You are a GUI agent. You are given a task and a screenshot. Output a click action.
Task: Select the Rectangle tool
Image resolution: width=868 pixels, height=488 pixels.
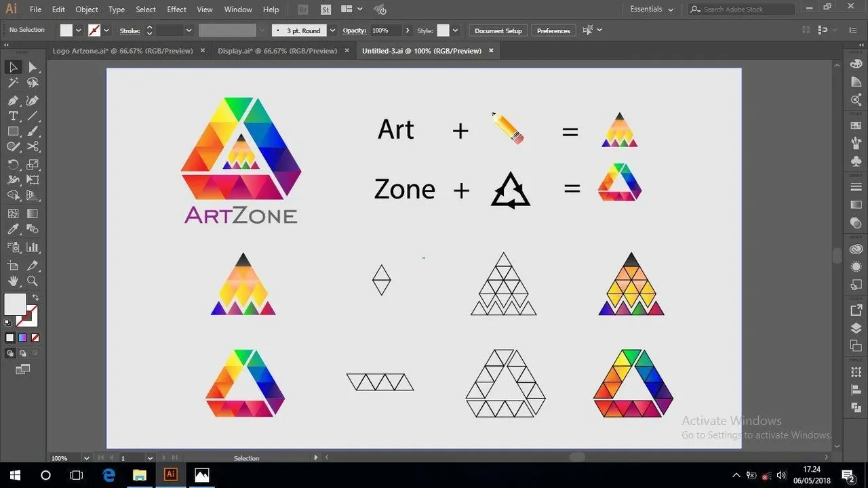coord(13,131)
